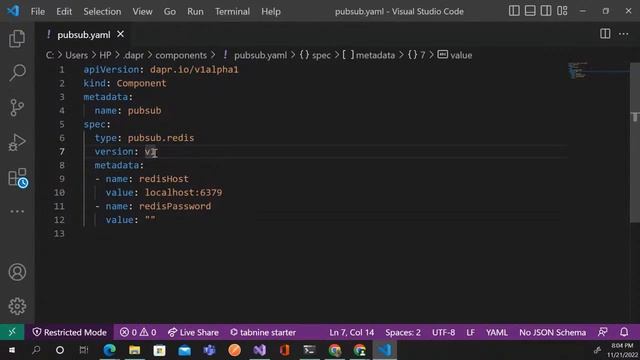
Task: Open the notifications bell icon
Action: click(x=624, y=332)
